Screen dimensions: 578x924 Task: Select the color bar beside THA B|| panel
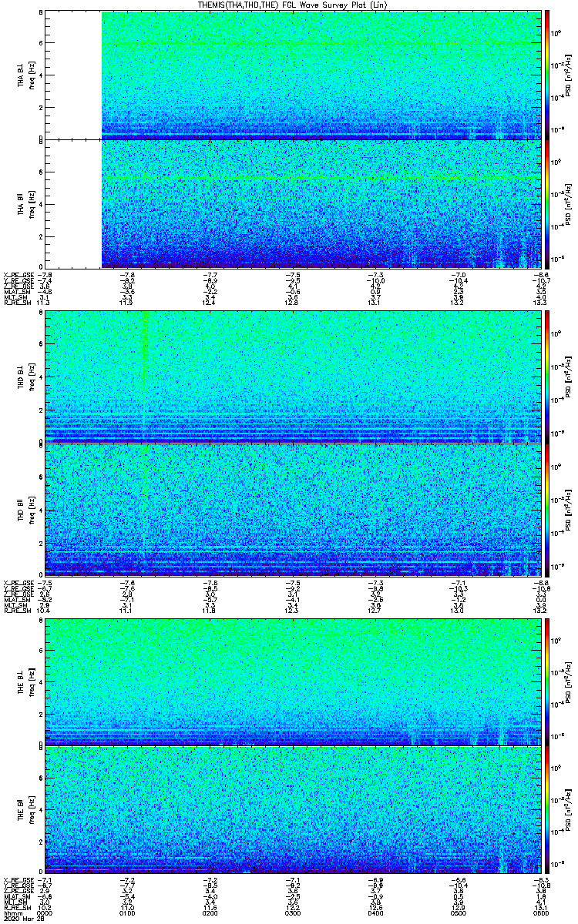click(x=548, y=204)
